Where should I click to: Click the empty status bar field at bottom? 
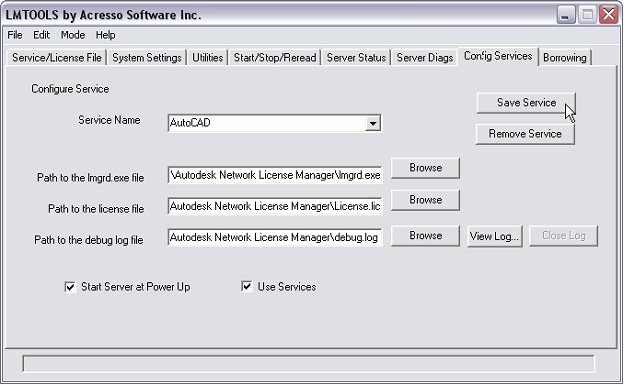coord(308,364)
